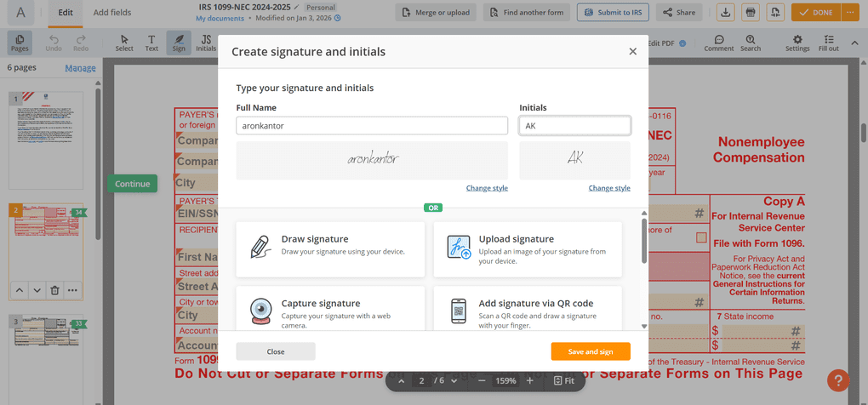Image resolution: width=868 pixels, height=405 pixels.
Task: Tick the red checkbox on the form
Action: (x=701, y=237)
